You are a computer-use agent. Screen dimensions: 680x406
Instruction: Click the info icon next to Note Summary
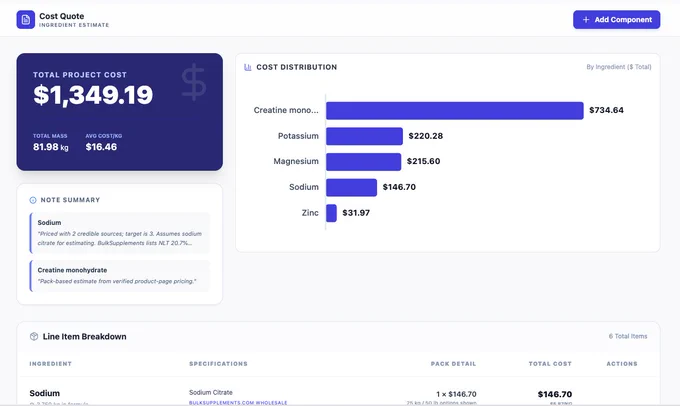tap(33, 200)
